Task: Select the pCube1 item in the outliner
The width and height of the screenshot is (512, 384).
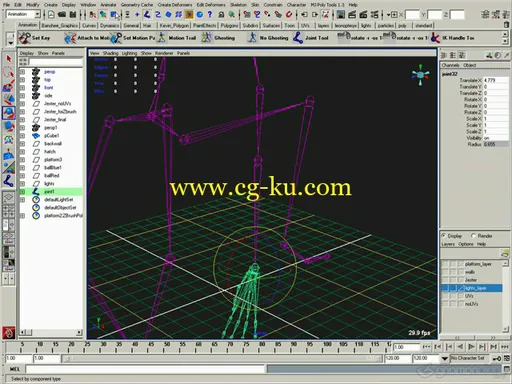Action: click(52, 136)
